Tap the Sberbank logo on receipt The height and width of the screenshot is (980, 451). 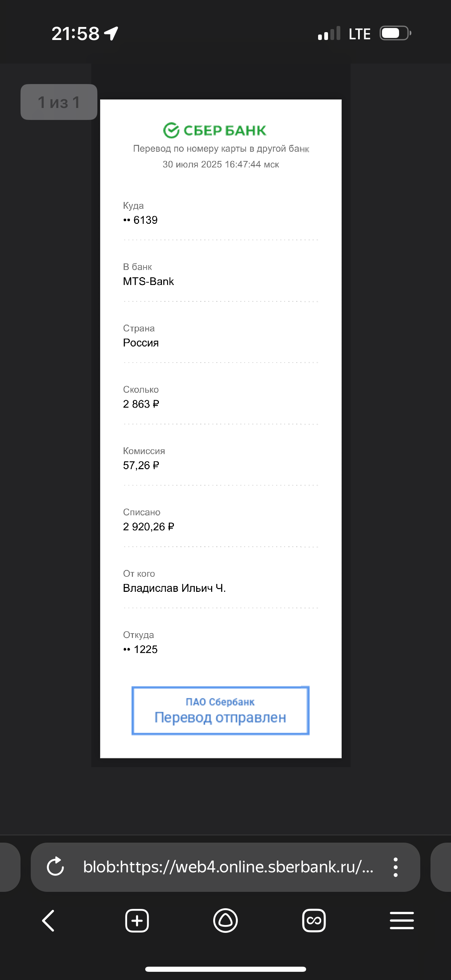click(215, 131)
